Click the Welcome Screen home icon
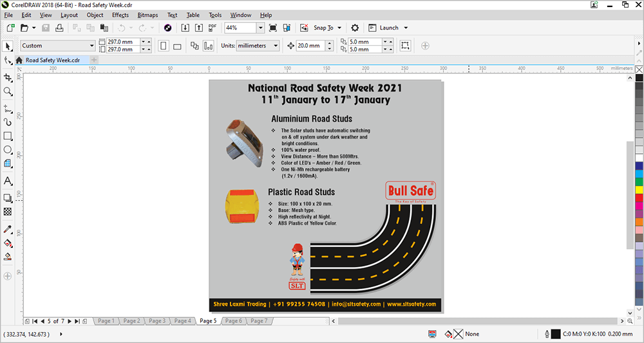 (x=19, y=60)
